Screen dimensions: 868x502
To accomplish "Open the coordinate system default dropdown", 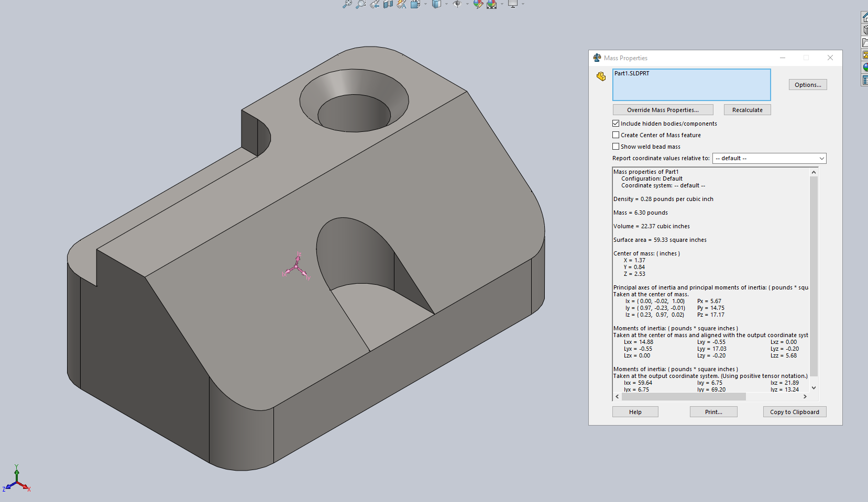I will click(x=769, y=158).
